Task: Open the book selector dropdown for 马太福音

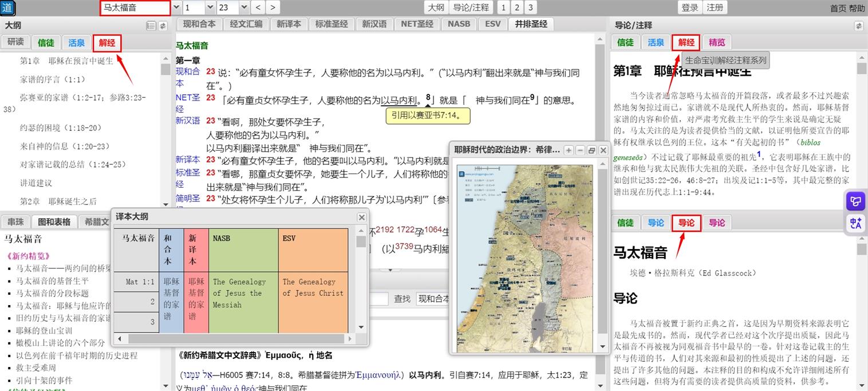Action: click(x=176, y=7)
